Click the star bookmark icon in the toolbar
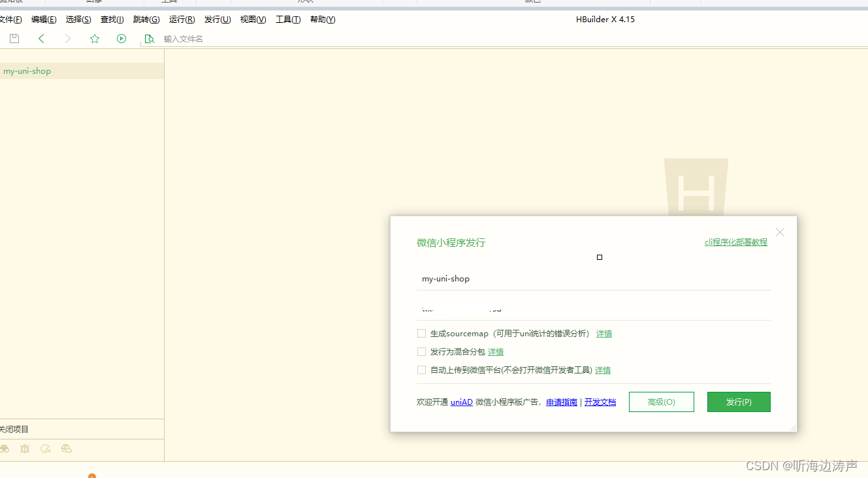The width and height of the screenshot is (868, 478). pyautogui.click(x=95, y=39)
